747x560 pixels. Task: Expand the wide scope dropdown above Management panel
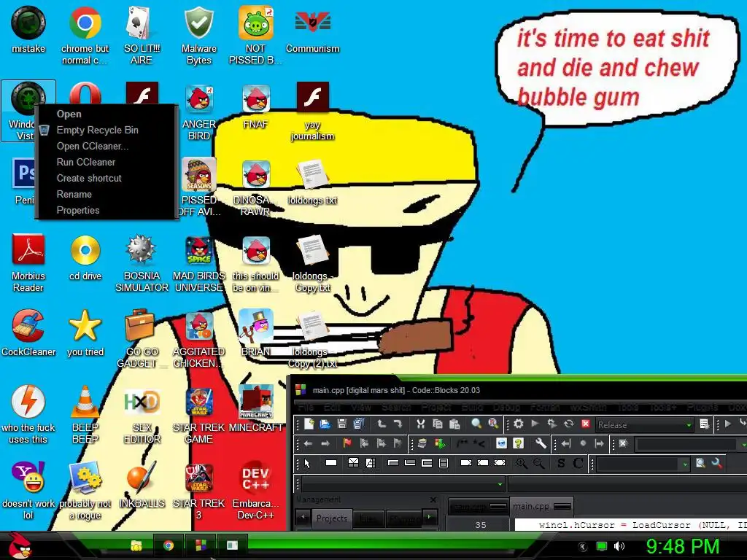tap(403, 484)
